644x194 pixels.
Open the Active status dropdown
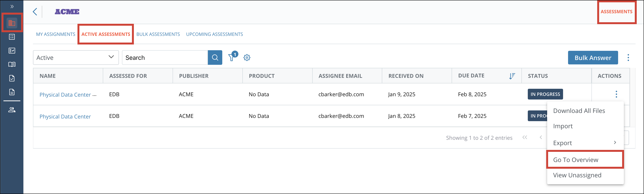pos(76,58)
